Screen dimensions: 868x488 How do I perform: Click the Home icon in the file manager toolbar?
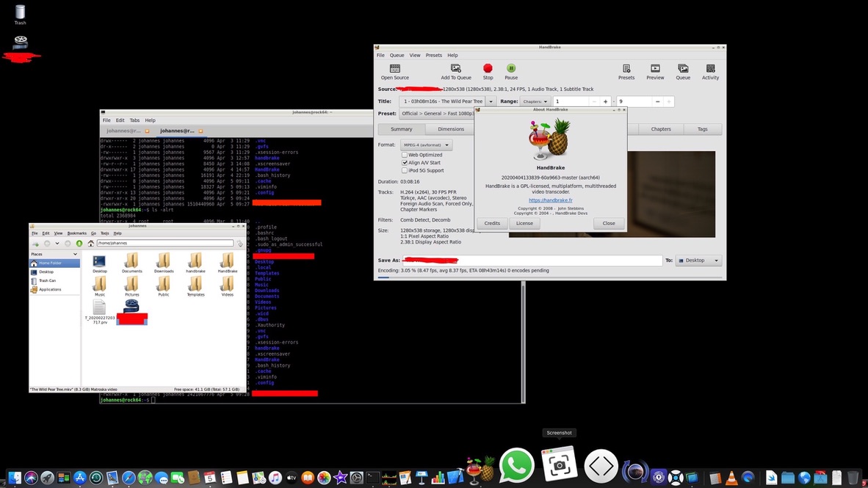point(91,243)
